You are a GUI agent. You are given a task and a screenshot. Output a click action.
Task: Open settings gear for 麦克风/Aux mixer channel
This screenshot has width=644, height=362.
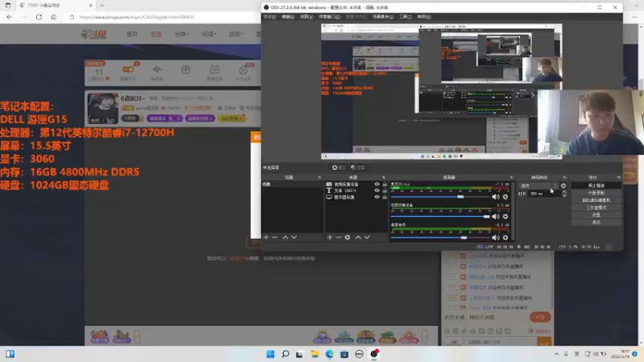(x=506, y=197)
